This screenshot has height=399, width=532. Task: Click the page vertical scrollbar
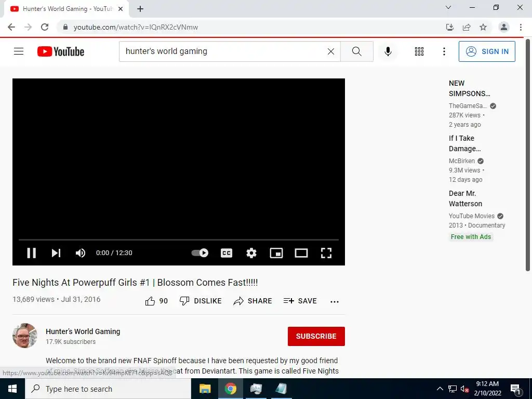[x=528, y=155]
